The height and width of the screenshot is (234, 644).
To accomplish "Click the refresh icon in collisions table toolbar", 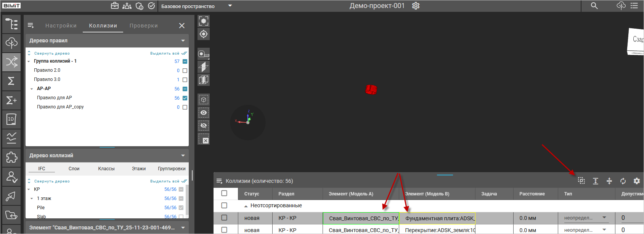I will pos(623,181).
